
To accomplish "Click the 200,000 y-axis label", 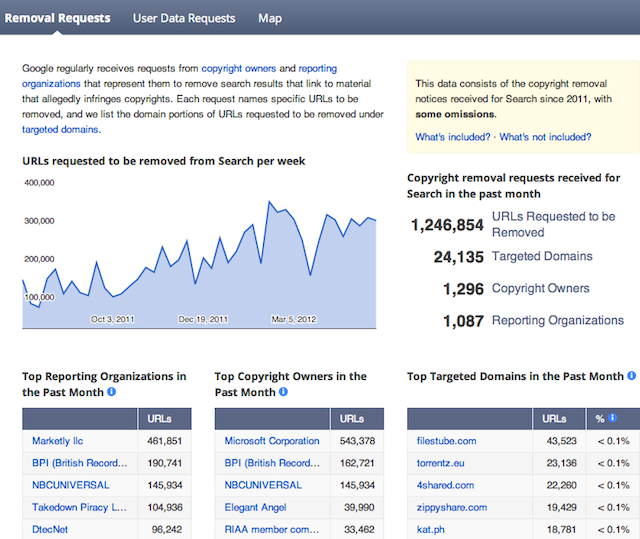I will (x=39, y=259).
